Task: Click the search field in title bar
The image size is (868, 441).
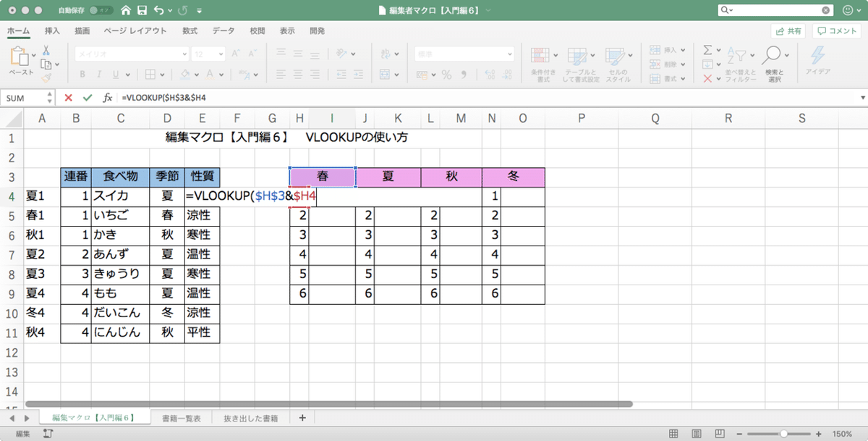Action: click(775, 11)
